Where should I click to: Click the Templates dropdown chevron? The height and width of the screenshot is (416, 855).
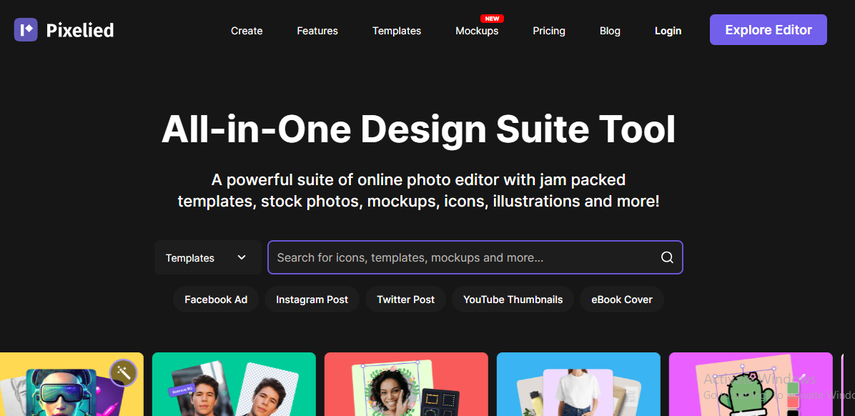click(x=242, y=257)
